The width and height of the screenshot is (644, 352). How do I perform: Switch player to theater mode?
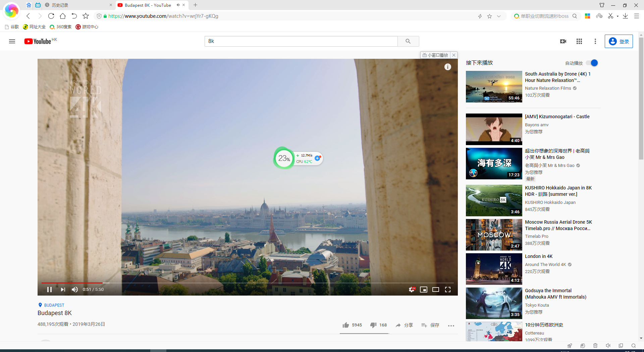(x=436, y=290)
